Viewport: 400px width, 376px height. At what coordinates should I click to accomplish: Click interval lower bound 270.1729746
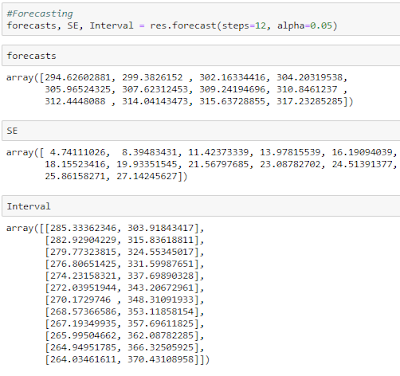80,300
